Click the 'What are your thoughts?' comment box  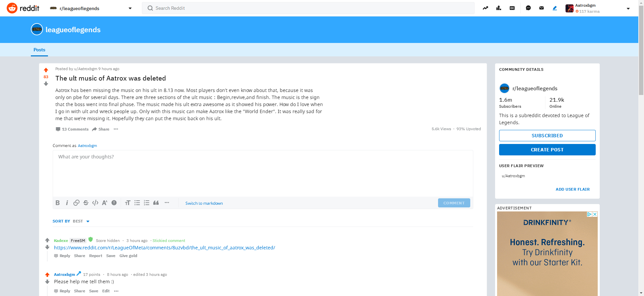click(x=263, y=173)
